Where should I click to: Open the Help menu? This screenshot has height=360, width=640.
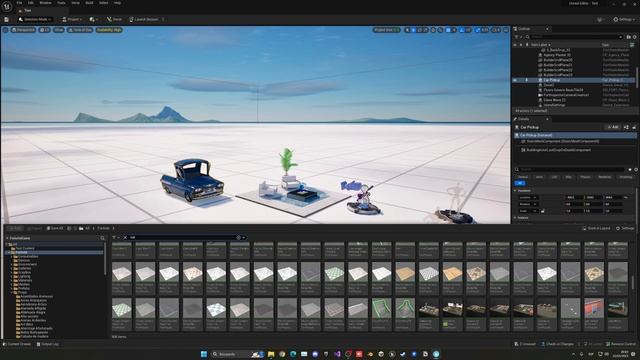(x=118, y=3)
